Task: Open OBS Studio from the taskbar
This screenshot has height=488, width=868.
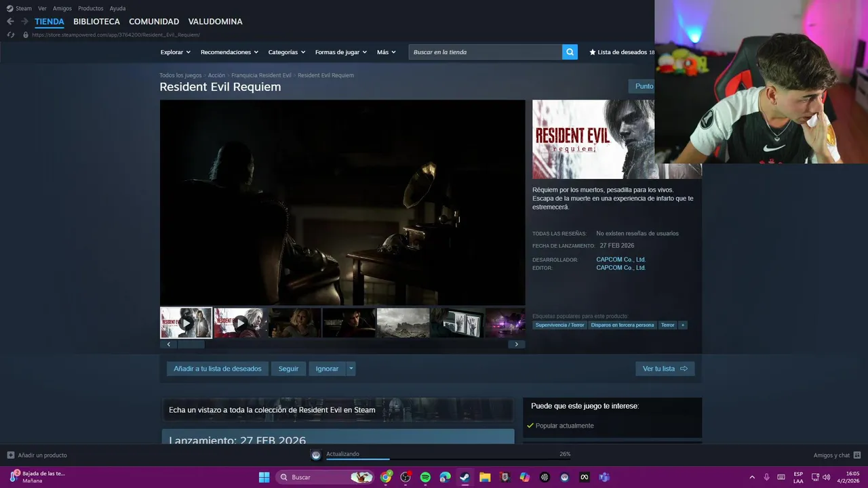Action: click(406, 477)
